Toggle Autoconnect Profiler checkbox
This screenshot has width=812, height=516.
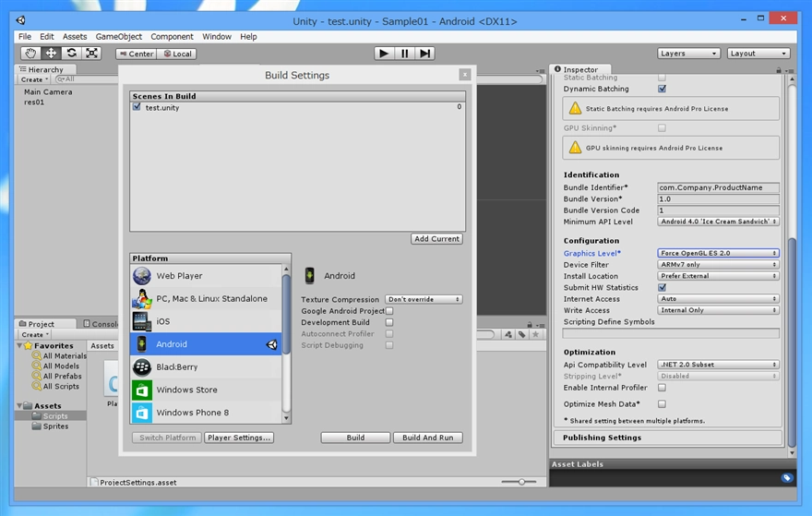389,333
